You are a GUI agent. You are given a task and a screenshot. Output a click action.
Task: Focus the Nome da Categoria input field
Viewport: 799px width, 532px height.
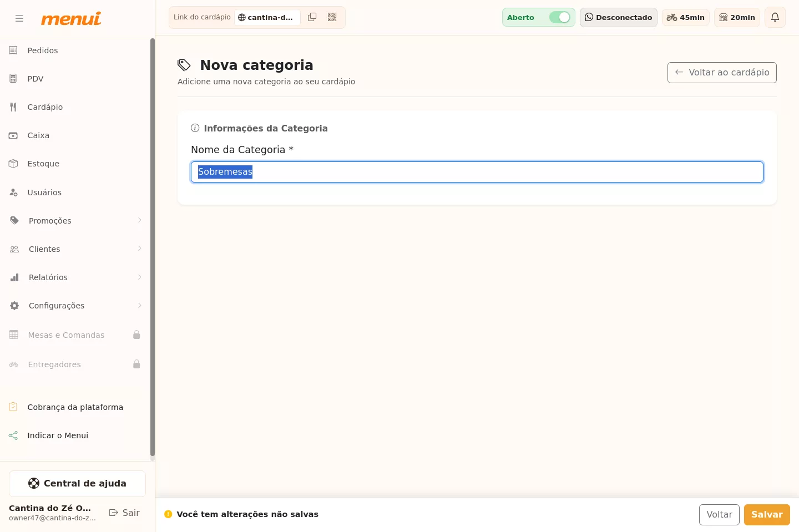point(477,172)
